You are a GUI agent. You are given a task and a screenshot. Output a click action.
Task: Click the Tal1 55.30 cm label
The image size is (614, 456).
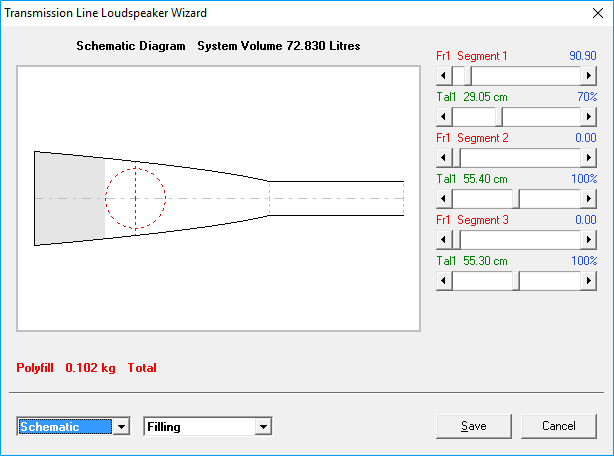pyautogui.click(x=472, y=261)
